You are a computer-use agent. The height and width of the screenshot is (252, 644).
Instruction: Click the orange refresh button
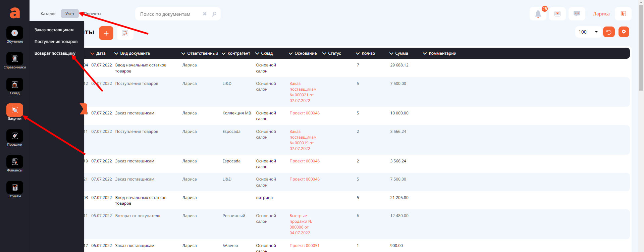tap(609, 32)
